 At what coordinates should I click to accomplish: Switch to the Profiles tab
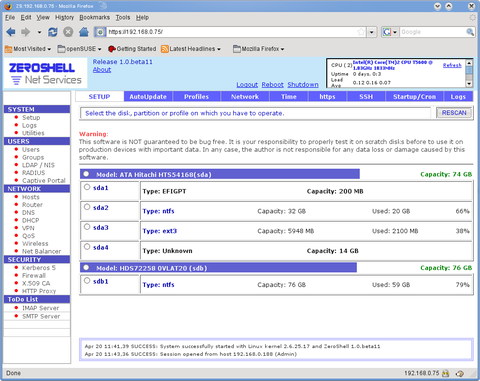(196, 97)
